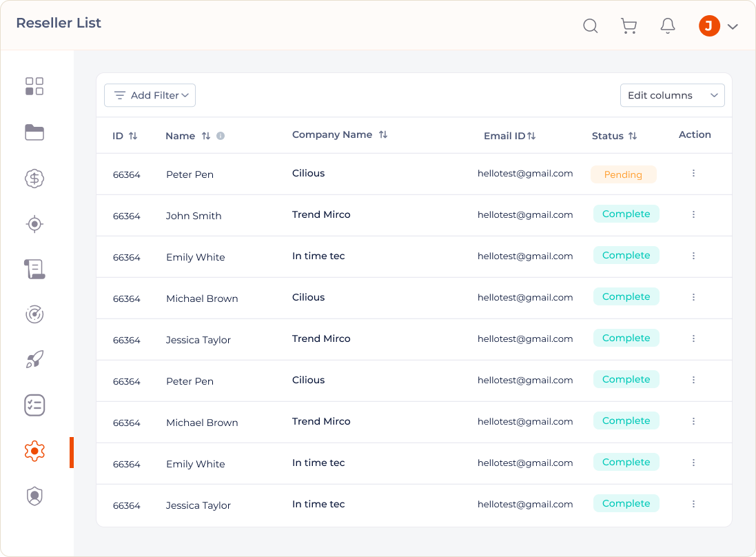Image resolution: width=756 pixels, height=557 pixels.
Task: Open the Edit columns dropdown
Action: (x=672, y=96)
